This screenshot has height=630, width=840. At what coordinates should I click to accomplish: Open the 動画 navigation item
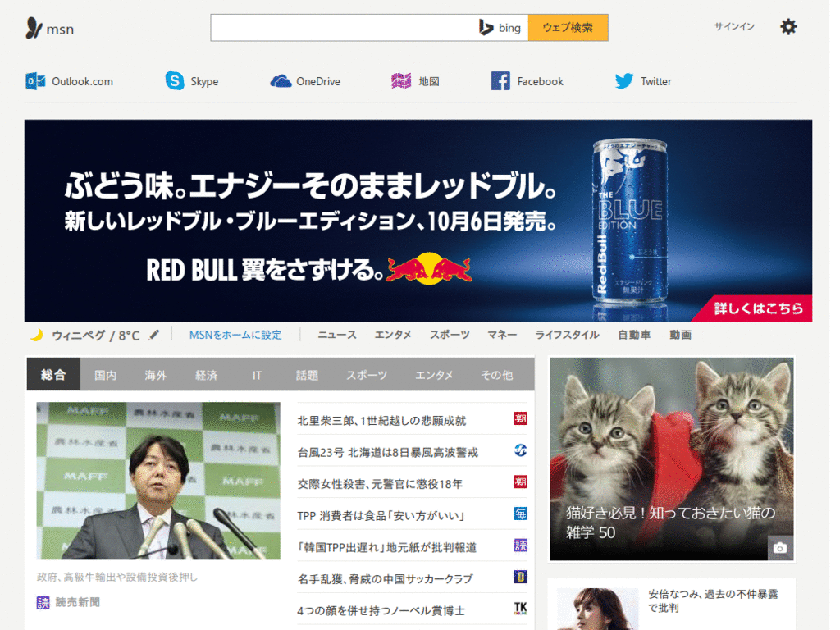[680, 335]
